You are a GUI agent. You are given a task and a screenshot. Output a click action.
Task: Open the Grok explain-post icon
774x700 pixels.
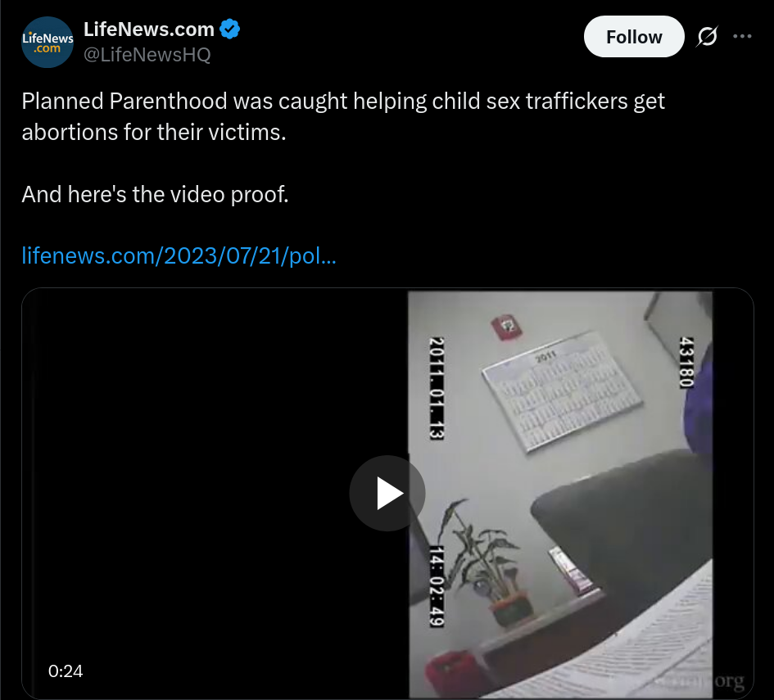point(708,37)
